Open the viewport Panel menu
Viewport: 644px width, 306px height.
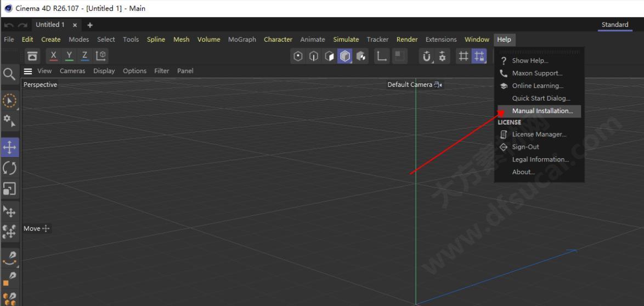(x=185, y=71)
